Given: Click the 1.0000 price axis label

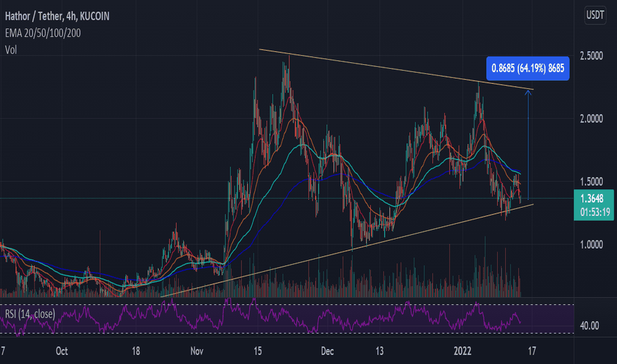Looking at the screenshot, I should [591, 245].
